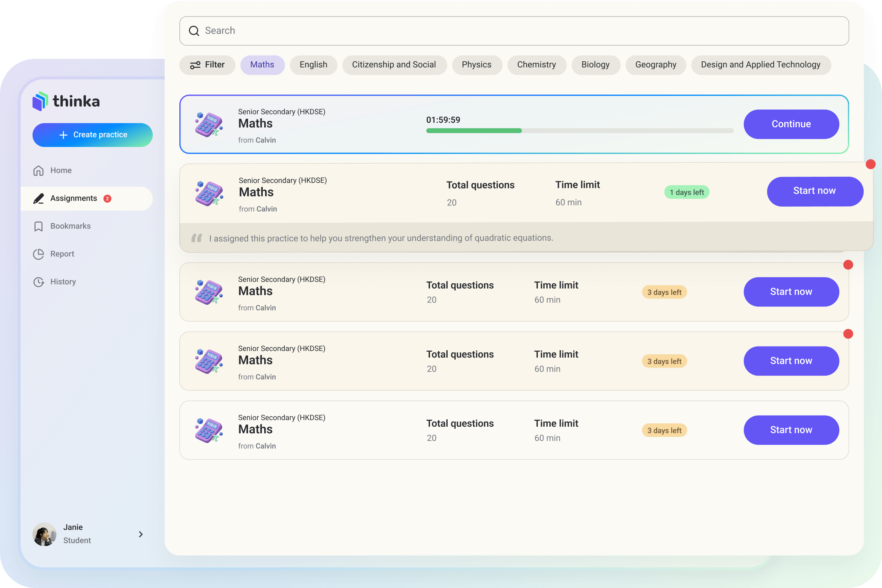The height and width of the screenshot is (588, 882).
Task: Open the Report section
Action: point(62,254)
